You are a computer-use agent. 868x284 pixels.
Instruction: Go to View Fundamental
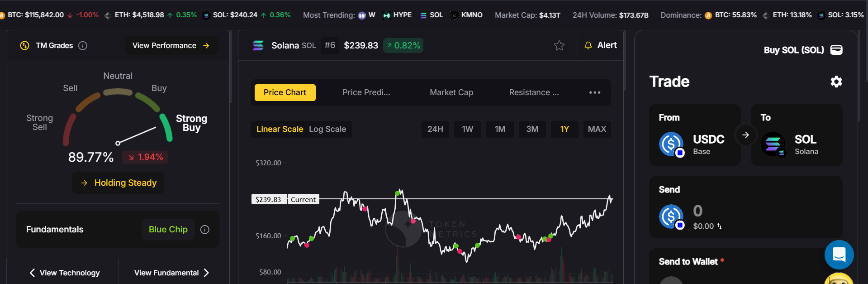coord(172,273)
